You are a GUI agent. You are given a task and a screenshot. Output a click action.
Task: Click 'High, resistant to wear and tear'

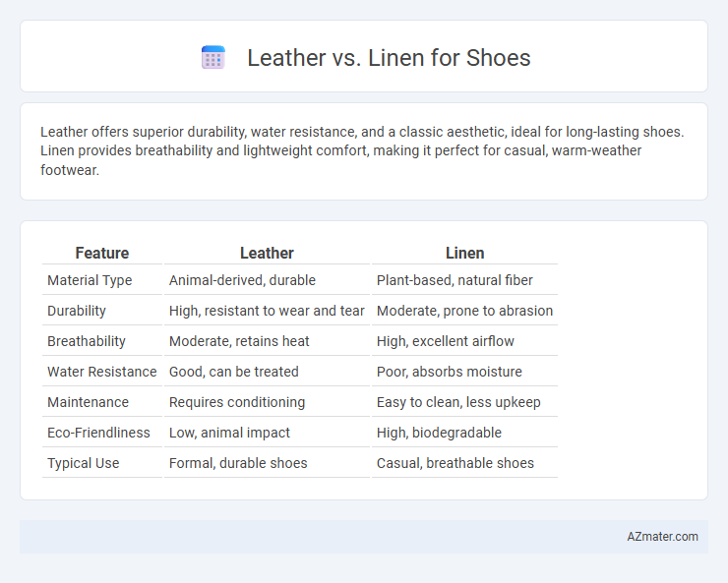pyautogui.click(x=267, y=311)
